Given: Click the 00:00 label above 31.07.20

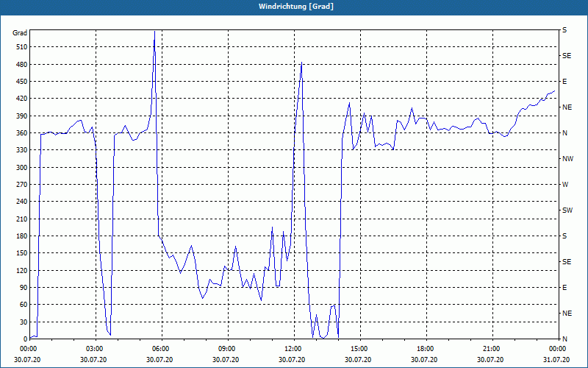Looking at the screenshot, I should tap(558, 349).
